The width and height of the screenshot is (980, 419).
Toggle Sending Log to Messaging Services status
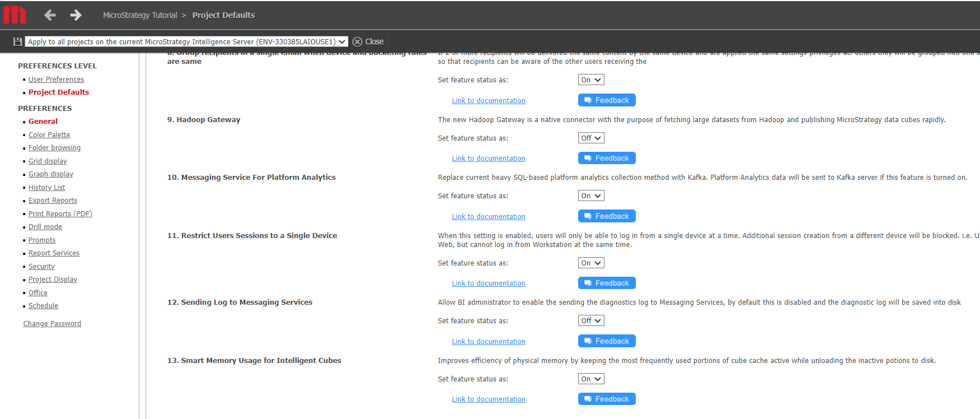click(x=590, y=321)
